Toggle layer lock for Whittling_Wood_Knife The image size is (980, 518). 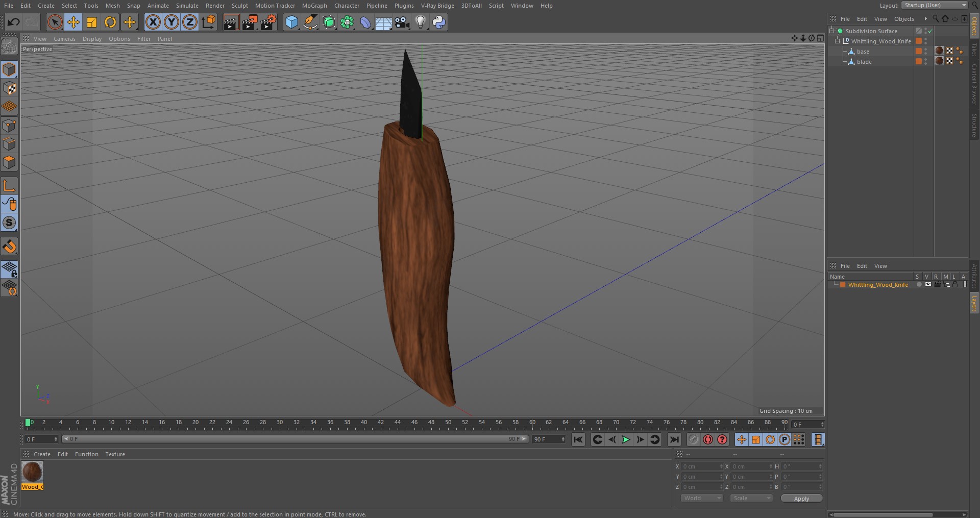tap(955, 284)
